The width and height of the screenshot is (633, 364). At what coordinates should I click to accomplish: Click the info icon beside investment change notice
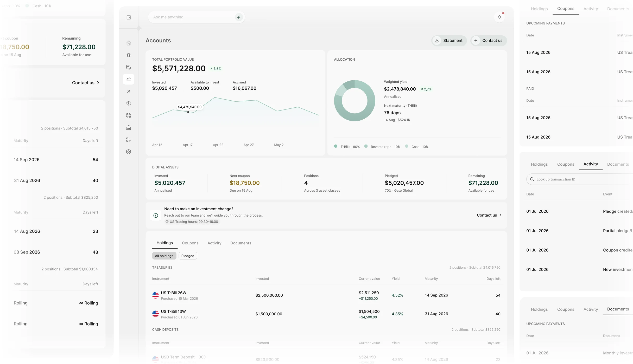click(156, 215)
